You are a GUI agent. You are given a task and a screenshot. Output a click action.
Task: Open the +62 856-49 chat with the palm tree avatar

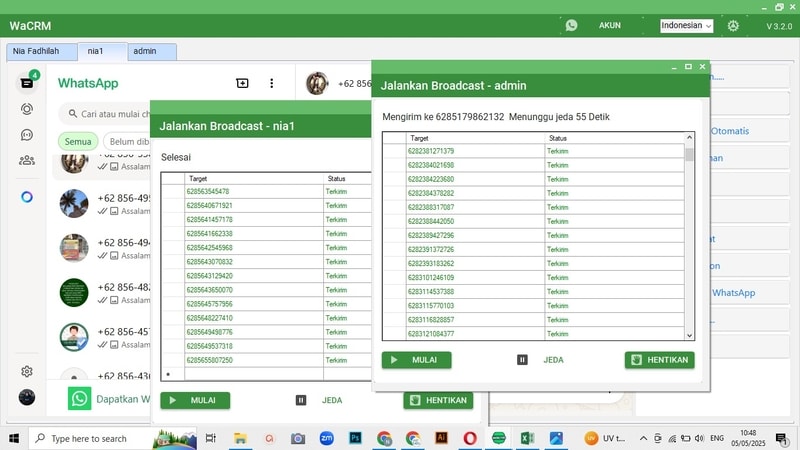pyautogui.click(x=102, y=204)
